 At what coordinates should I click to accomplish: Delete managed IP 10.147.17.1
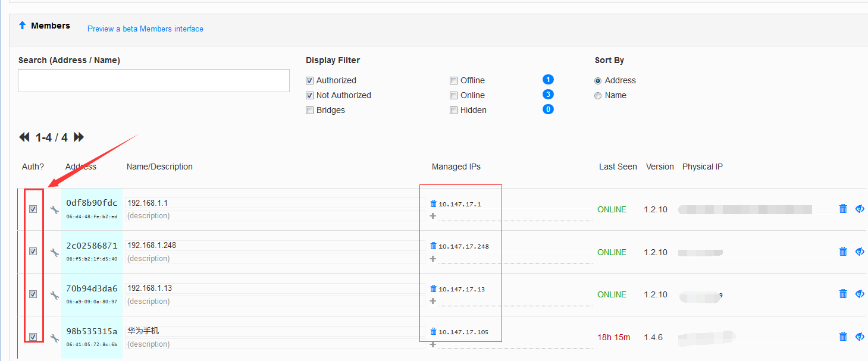point(433,203)
